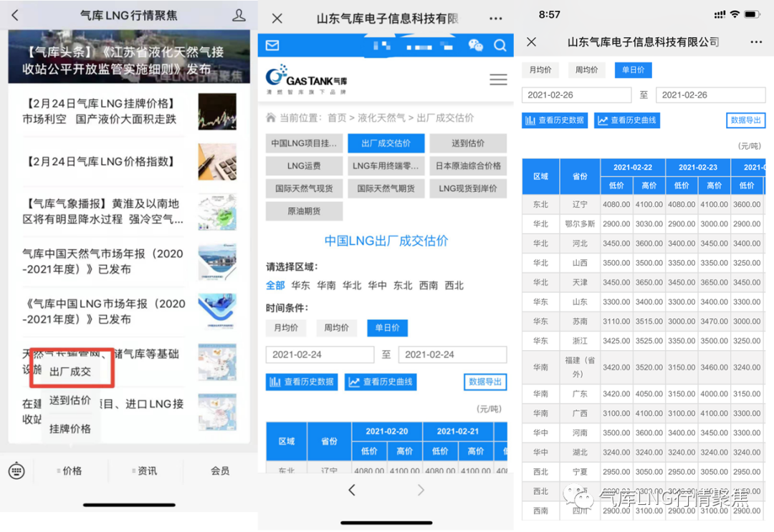
Task: Select the 出厂成交估价 category tab
Action: (x=386, y=143)
